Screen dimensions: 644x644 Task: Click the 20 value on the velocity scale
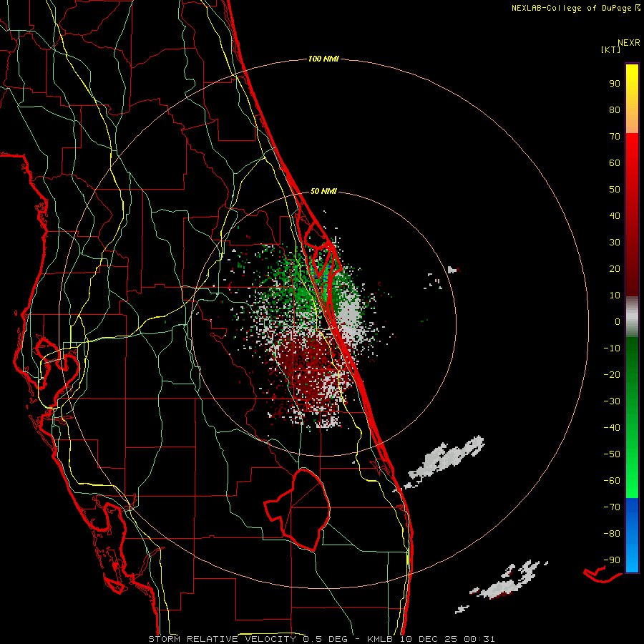615,269
